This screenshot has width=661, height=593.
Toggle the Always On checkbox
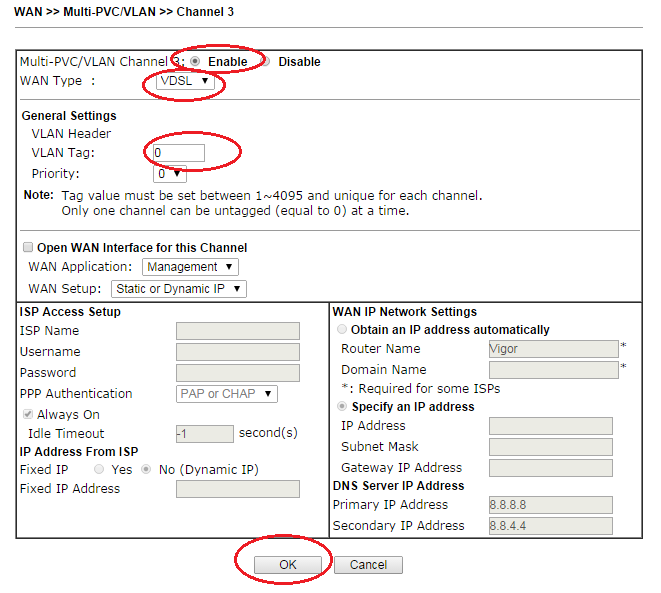click(x=28, y=415)
